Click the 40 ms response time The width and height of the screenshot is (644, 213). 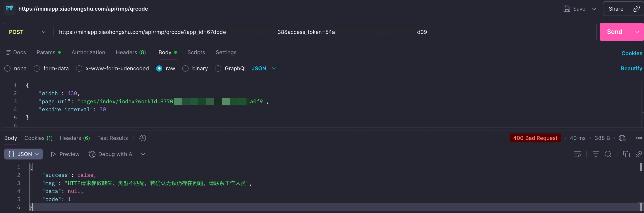pos(578,138)
